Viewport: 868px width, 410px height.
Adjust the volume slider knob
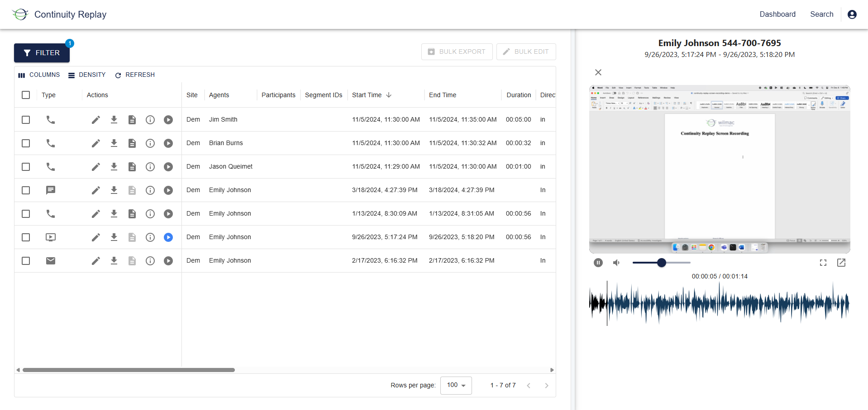click(x=662, y=263)
